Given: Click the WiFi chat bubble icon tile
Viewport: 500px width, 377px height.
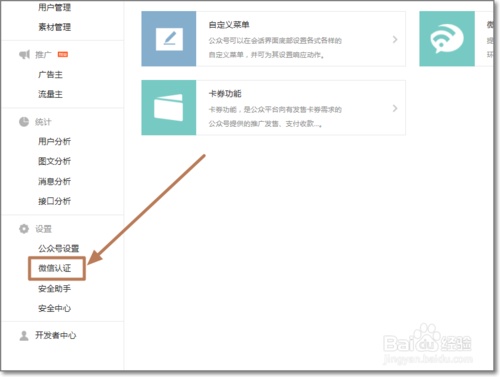Looking at the screenshot, I should (447, 39).
